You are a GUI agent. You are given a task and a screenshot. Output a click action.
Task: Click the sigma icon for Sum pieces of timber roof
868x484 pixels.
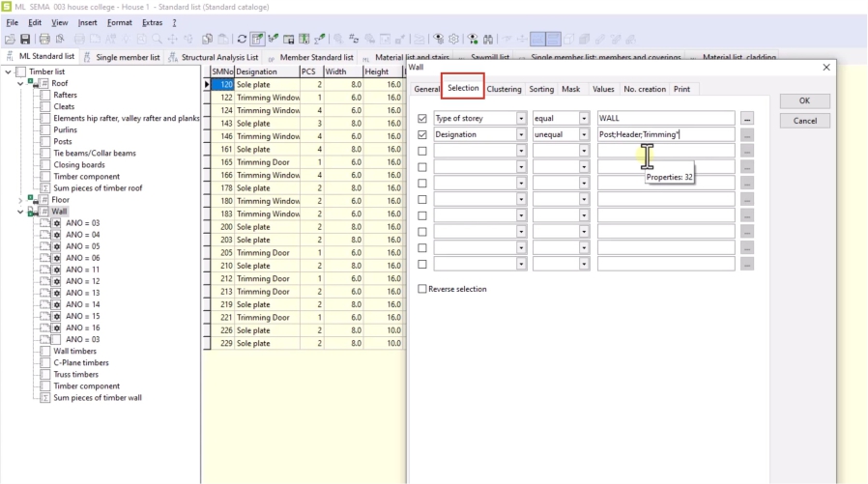click(44, 187)
